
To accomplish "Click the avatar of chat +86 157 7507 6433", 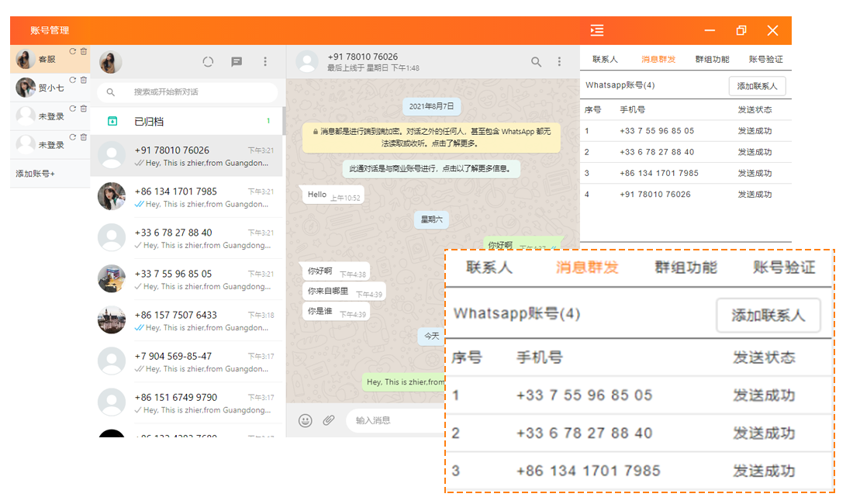I will point(112,320).
